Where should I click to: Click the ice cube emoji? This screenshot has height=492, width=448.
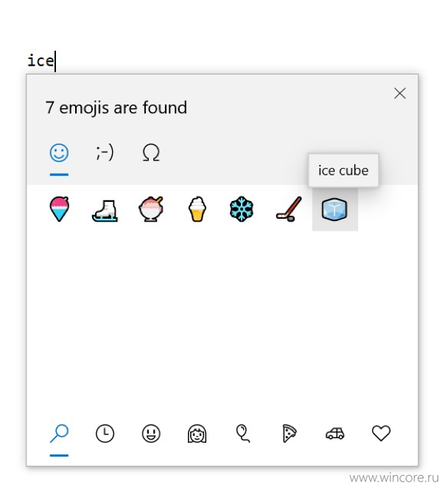[x=335, y=209]
